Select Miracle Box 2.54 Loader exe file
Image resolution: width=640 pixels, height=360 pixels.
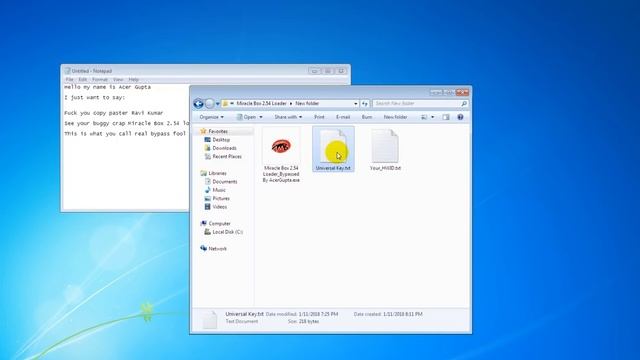pyautogui.click(x=281, y=156)
